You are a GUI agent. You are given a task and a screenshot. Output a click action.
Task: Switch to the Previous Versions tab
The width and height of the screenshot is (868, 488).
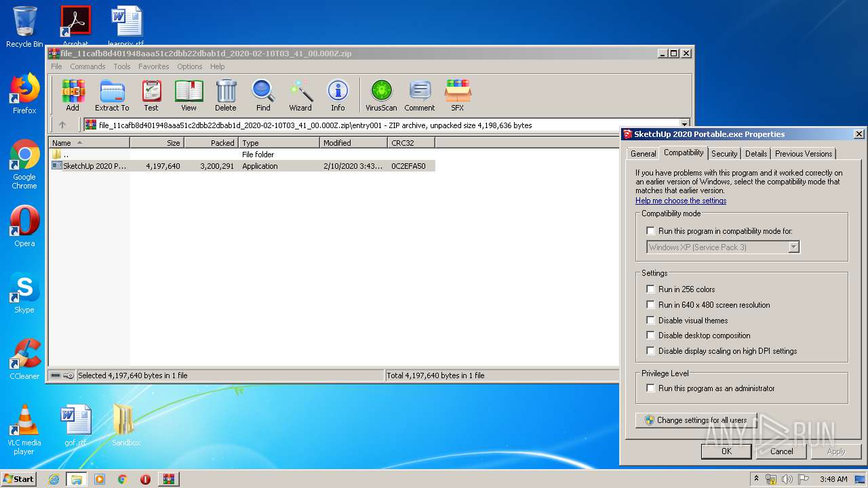tap(804, 154)
